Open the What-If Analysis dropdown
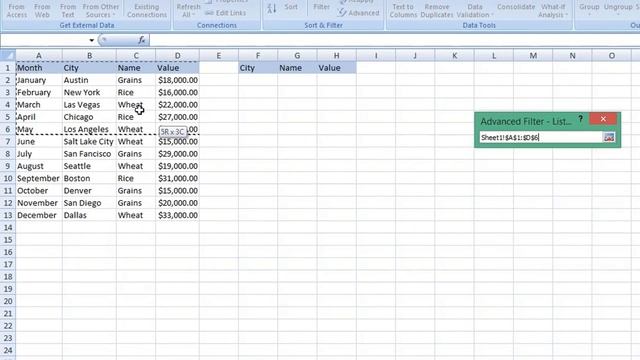 553,10
